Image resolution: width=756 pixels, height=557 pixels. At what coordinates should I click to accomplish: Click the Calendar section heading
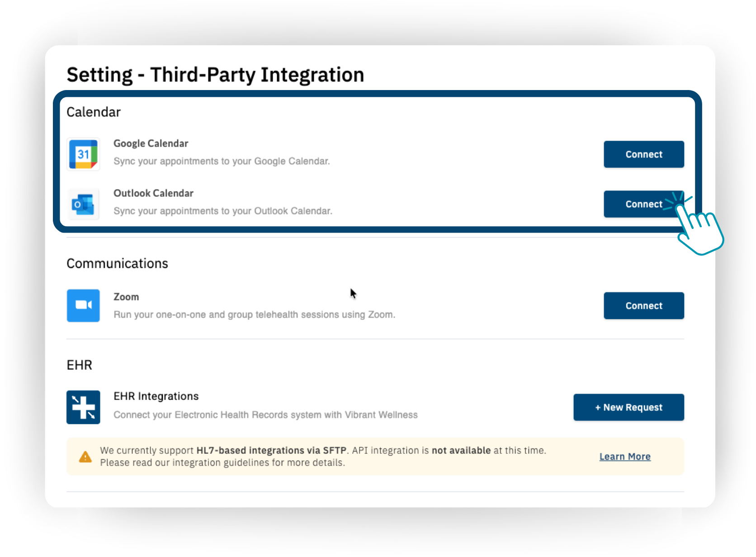coord(94,112)
